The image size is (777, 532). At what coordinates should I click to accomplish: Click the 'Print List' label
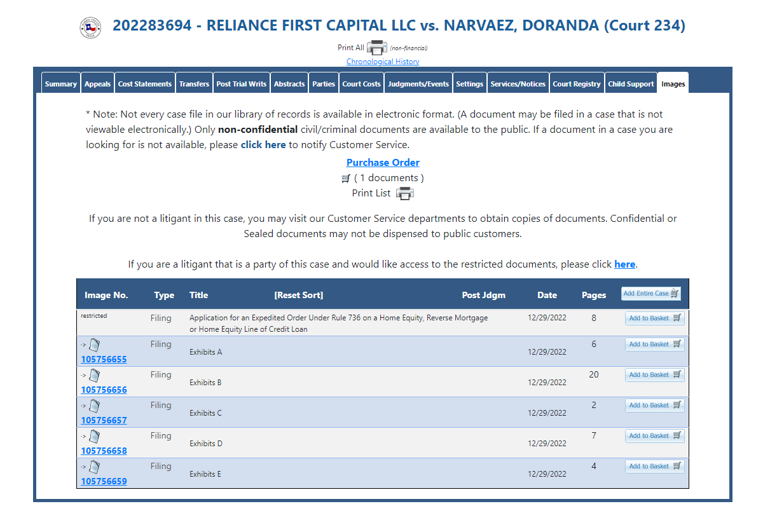coord(371,193)
